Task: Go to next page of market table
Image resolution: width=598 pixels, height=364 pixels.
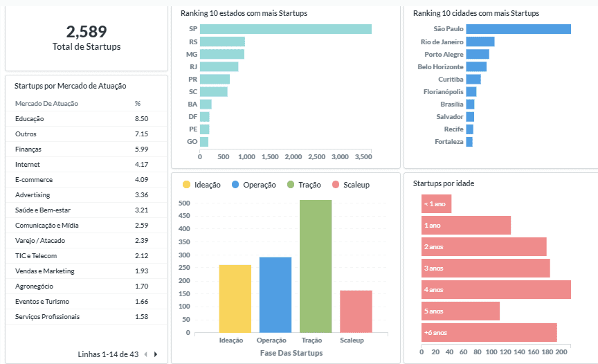Action: 156,354
